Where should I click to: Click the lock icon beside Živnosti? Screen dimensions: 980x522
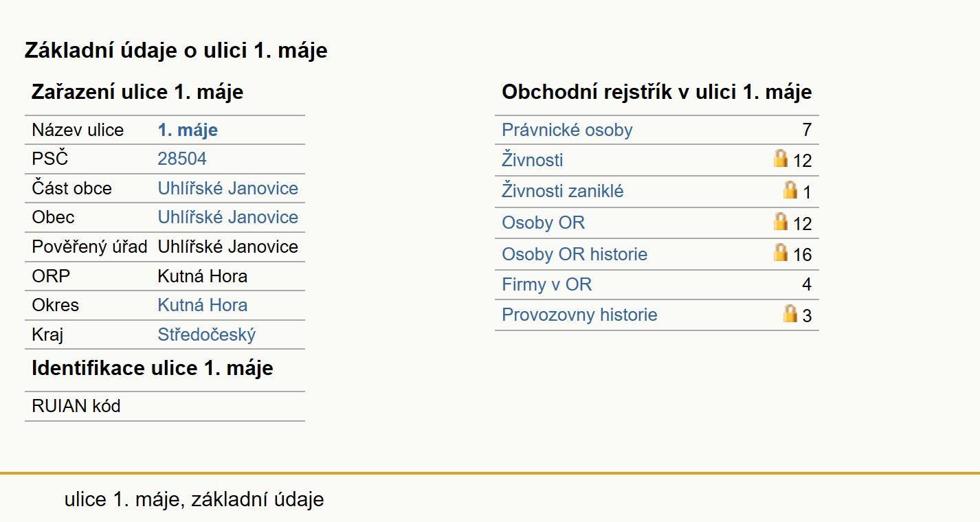(x=780, y=159)
